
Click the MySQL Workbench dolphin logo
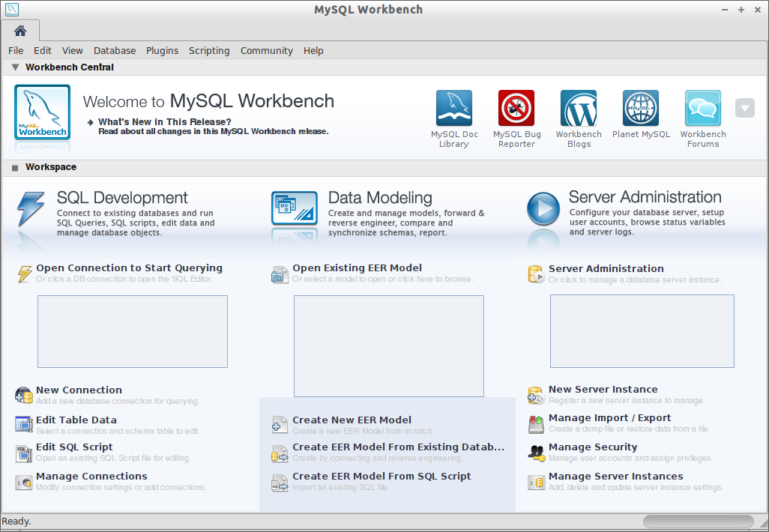tap(42, 112)
